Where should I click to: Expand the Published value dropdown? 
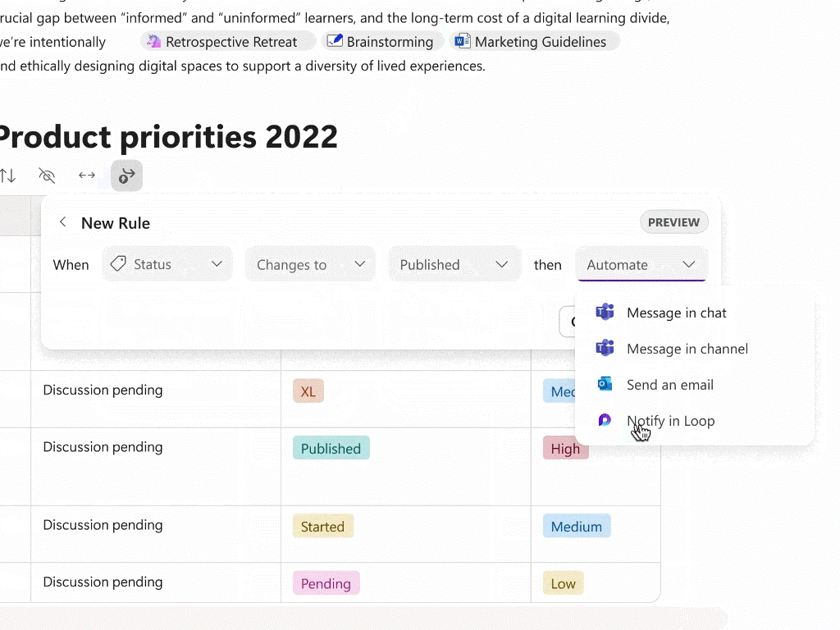(454, 264)
